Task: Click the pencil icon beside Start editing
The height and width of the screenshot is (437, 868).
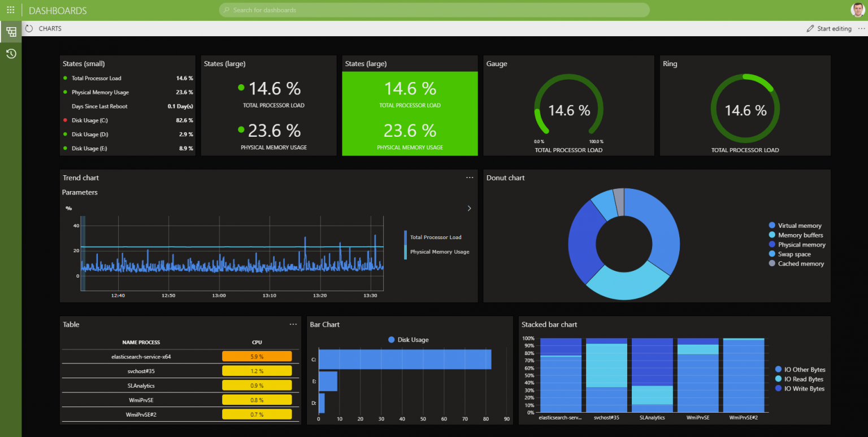Action: click(809, 28)
